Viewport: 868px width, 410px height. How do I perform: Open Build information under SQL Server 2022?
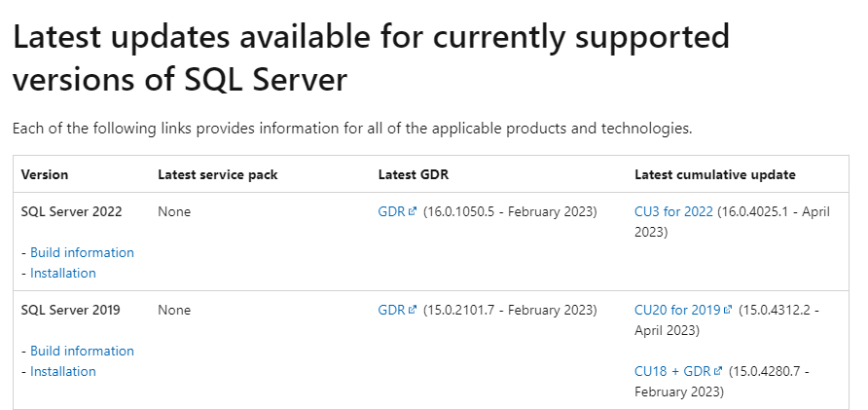click(x=82, y=252)
